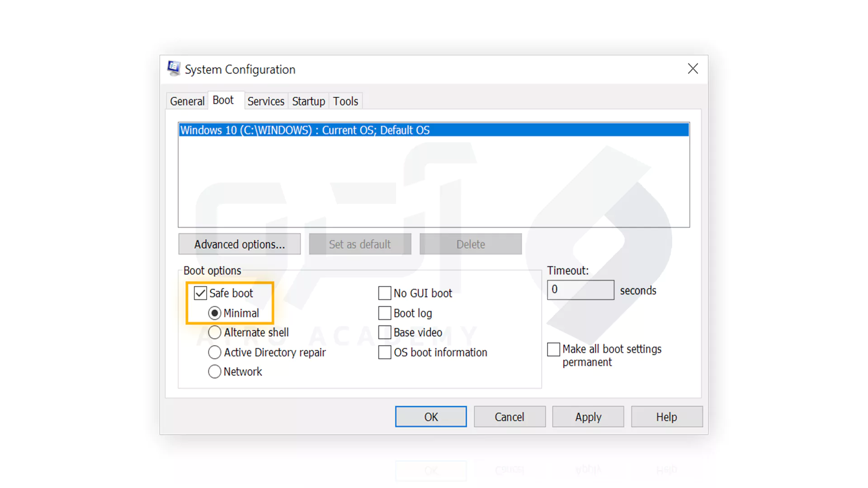Select the Minimal safe boot option
This screenshot has height=488, width=868.
point(215,313)
